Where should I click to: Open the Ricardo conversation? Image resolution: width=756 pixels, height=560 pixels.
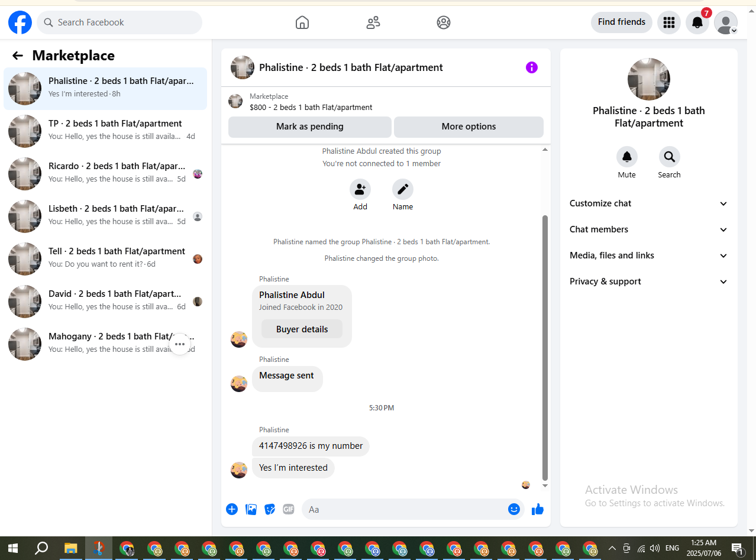tap(105, 174)
